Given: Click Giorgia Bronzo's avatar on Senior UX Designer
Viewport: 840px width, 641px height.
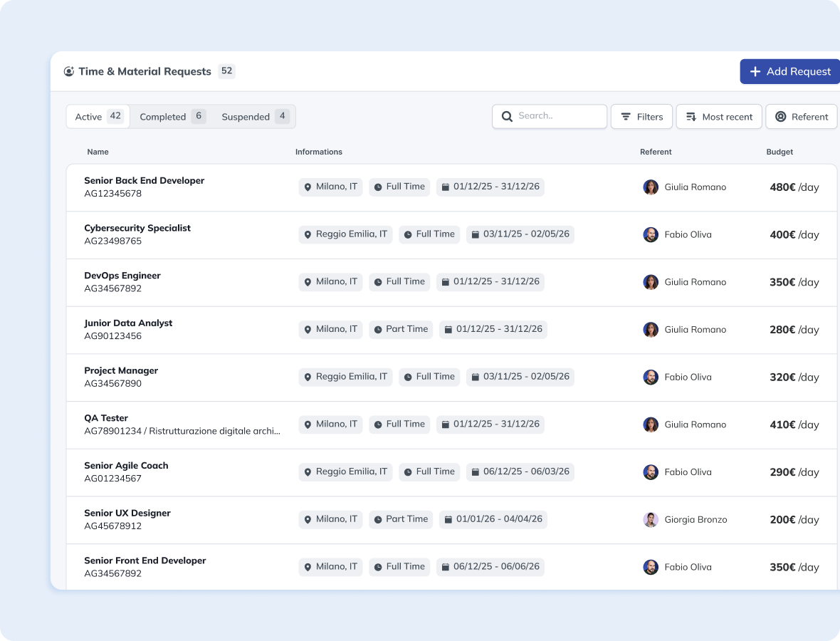Looking at the screenshot, I should tap(651, 520).
